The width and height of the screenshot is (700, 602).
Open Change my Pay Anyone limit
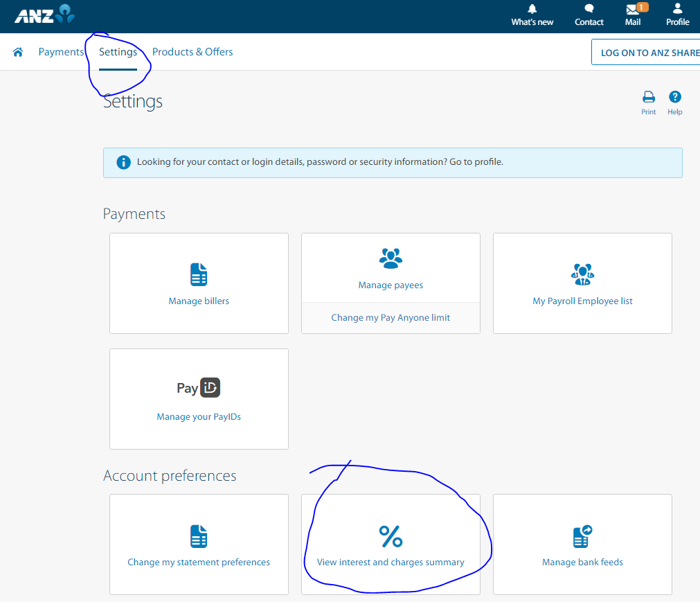coord(391,317)
